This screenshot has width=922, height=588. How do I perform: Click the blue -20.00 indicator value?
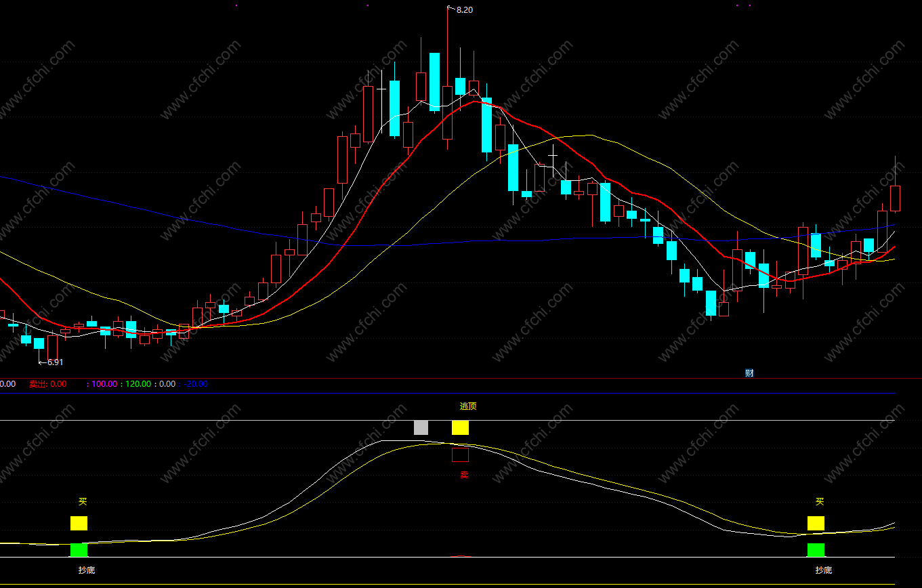[196, 384]
